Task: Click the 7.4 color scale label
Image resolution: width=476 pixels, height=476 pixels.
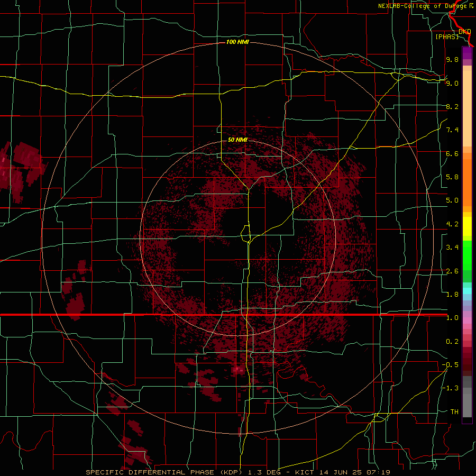Action: coord(452,130)
